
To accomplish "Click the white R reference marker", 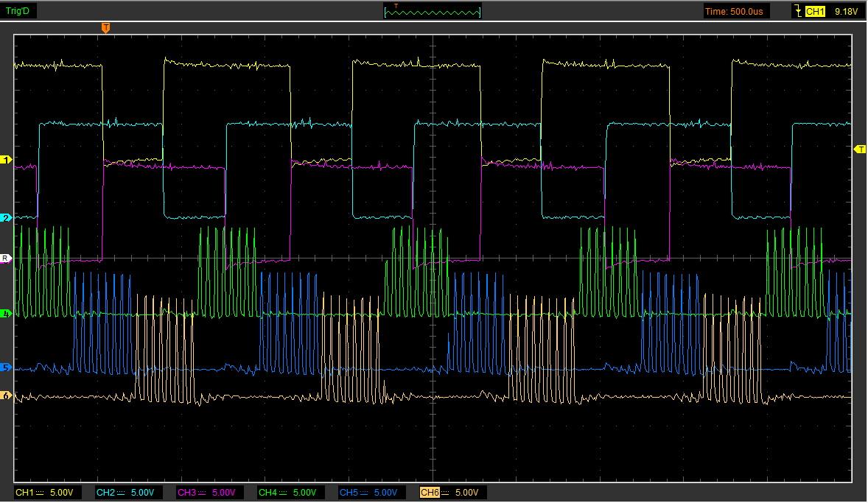I will (x=7, y=258).
